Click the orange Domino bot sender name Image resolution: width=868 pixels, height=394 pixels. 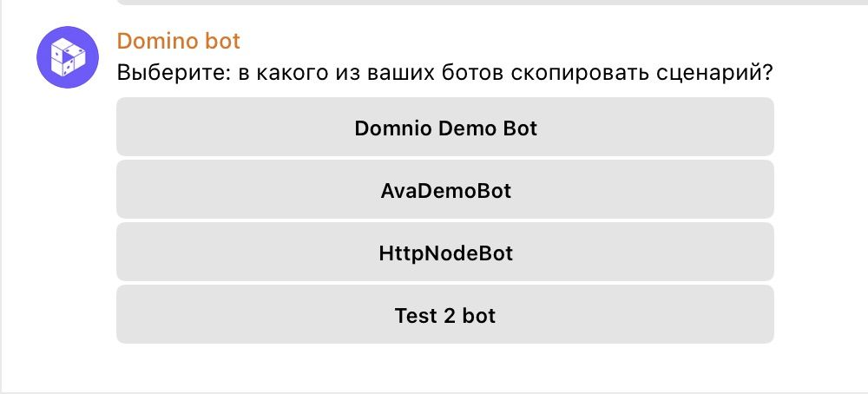(x=178, y=41)
